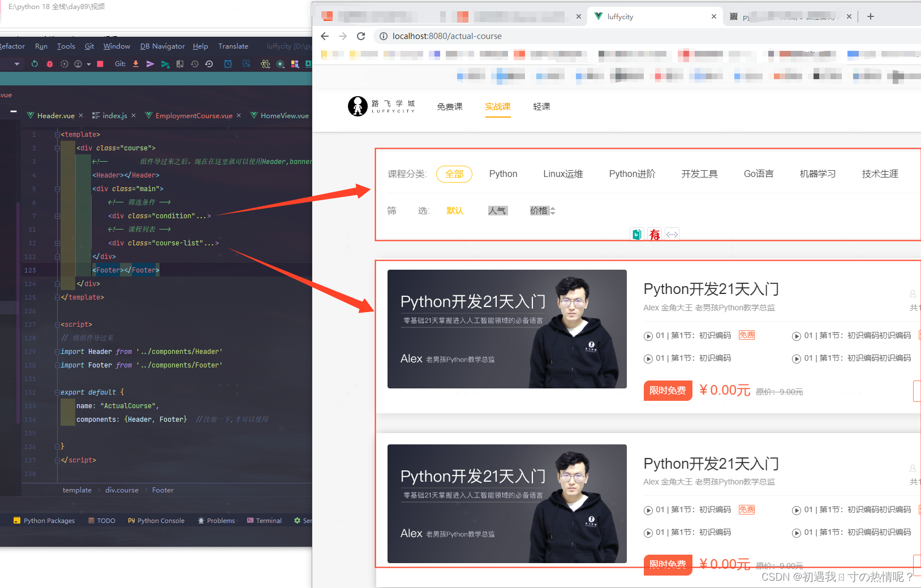The height and width of the screenshot is (588, 921).
Task: Click the green Rerun icon in IDE toolbar
Action: click(35, 64)
